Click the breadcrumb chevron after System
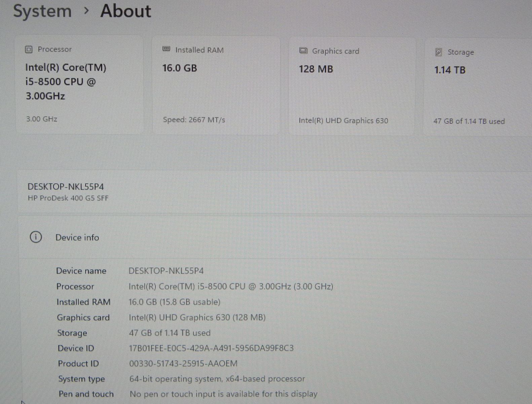This screenshot has height=404, width=532. pos(86,11)
